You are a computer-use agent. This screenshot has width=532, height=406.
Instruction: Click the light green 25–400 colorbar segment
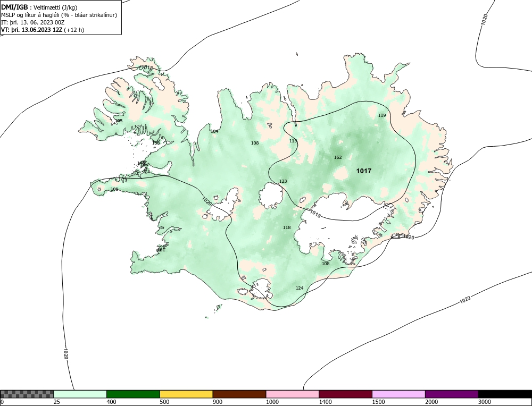pos(80,394)
